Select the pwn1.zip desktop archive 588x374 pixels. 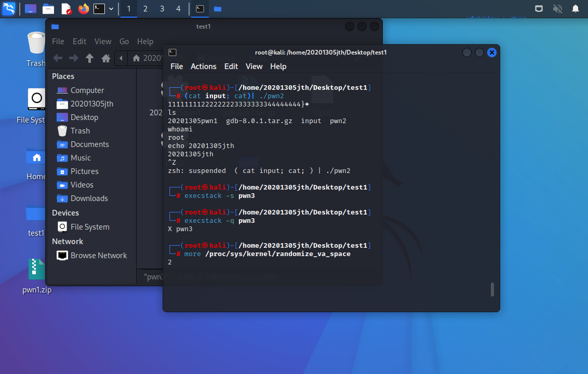37,276
